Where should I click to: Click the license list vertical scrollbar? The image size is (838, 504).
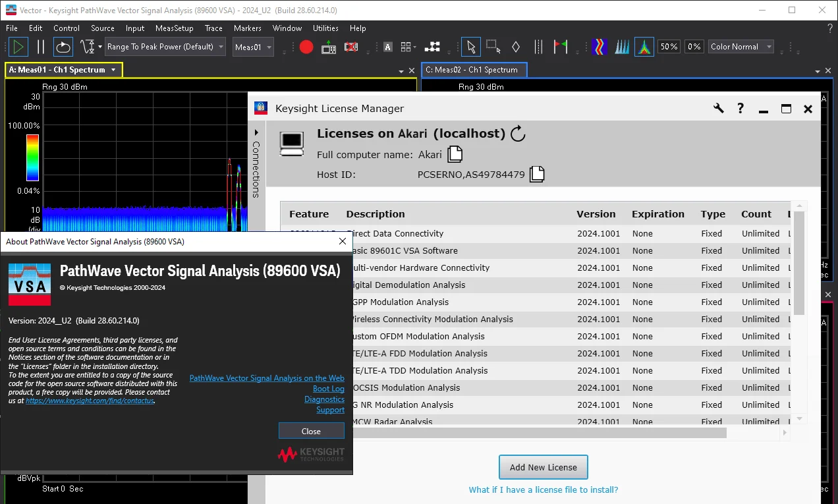click(x=799, y=264)
